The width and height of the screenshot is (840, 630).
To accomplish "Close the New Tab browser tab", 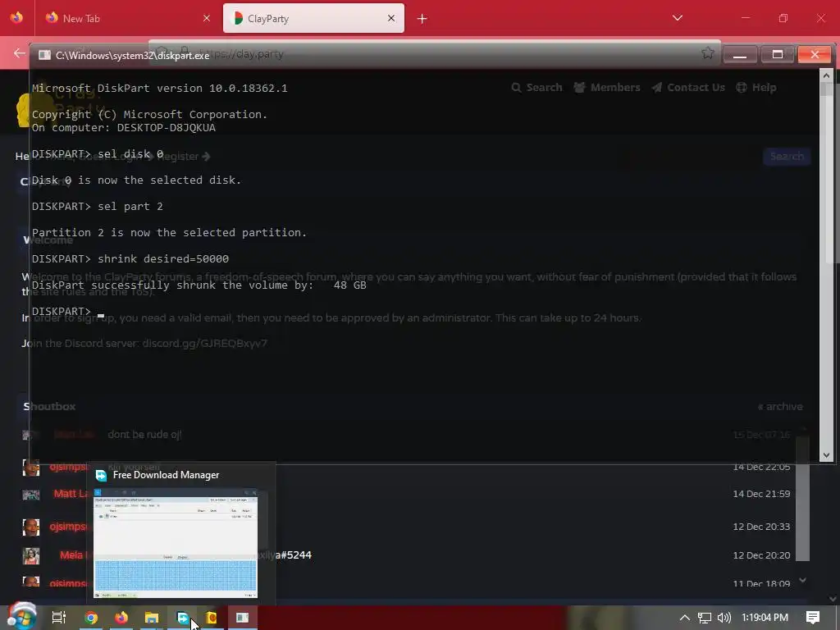I will 207,18.
